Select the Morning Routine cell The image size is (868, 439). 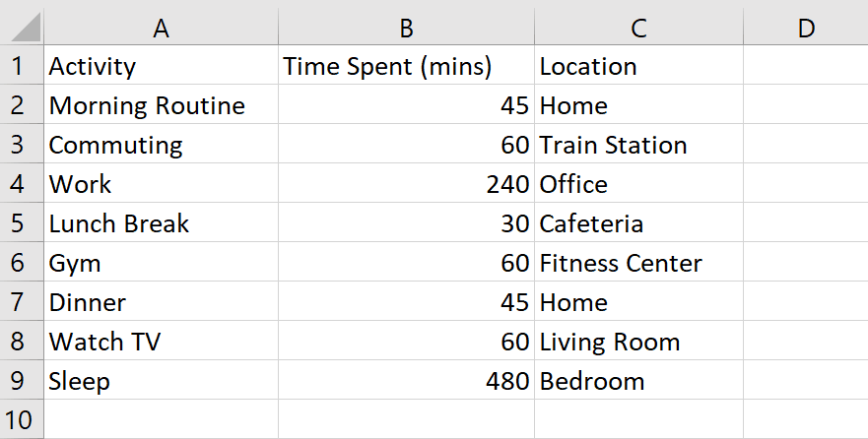pos(161,105)
